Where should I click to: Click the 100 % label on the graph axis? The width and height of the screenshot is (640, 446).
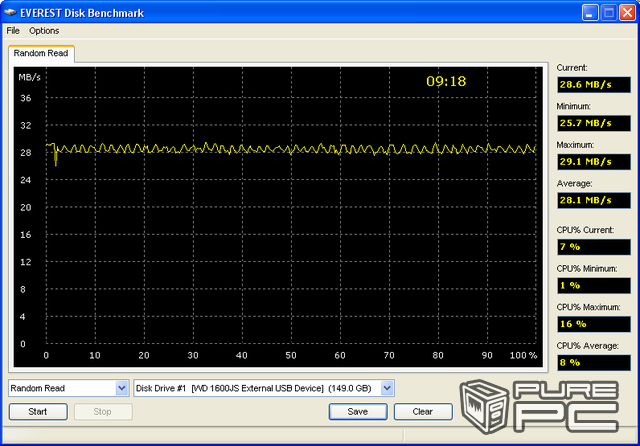pos(523,355)
